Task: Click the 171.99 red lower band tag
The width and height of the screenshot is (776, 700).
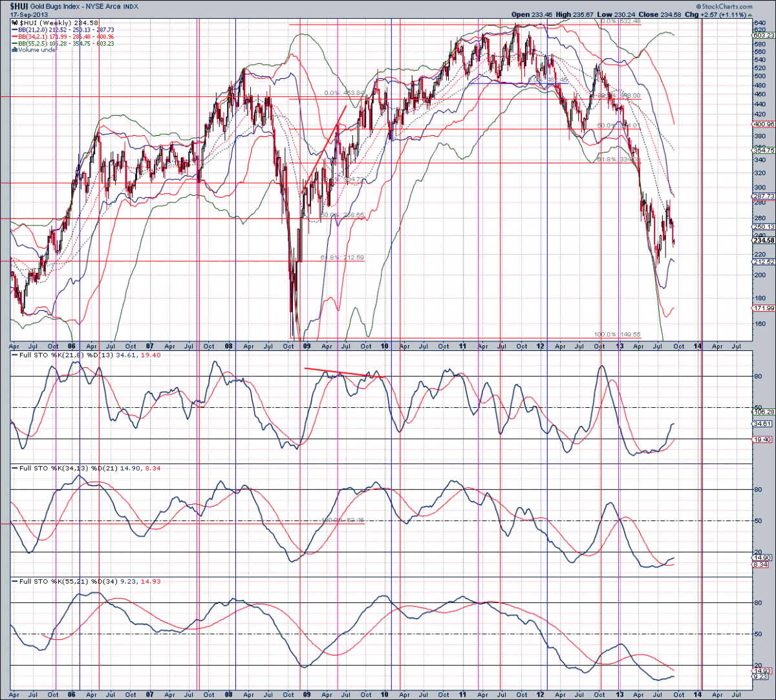Action: tap(764, 309)
